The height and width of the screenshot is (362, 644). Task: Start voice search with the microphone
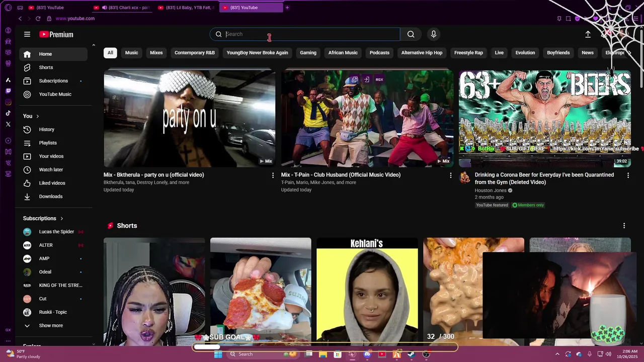coord(434,34)
